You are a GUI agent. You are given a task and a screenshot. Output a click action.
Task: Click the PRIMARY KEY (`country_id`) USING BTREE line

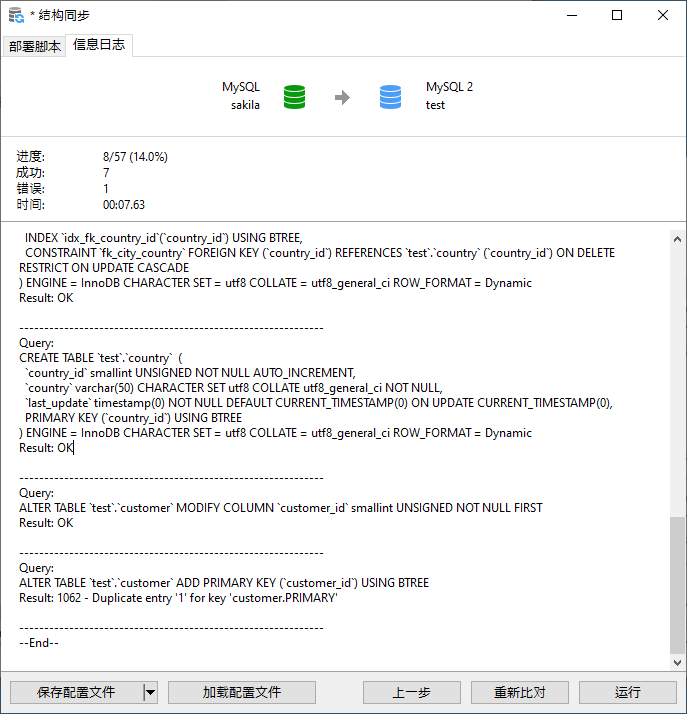coord(133,418)
